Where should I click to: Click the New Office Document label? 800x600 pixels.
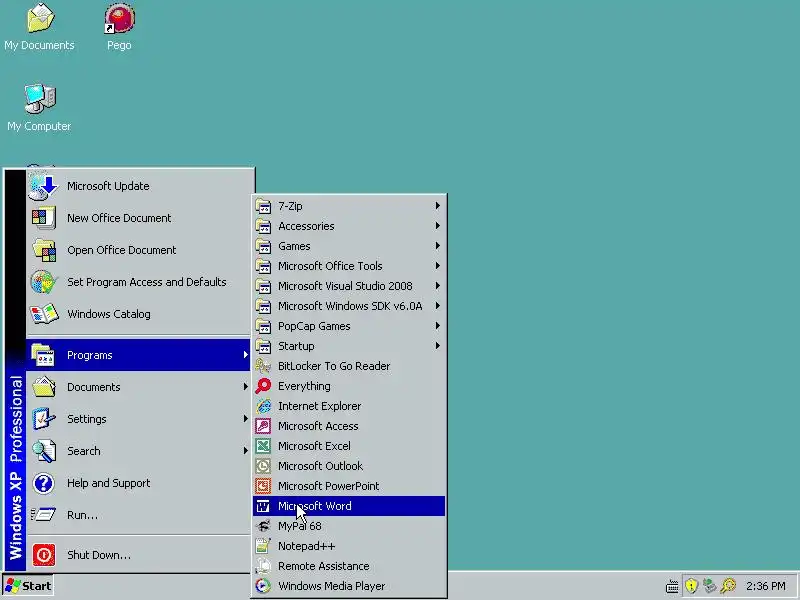pos(119,218)
